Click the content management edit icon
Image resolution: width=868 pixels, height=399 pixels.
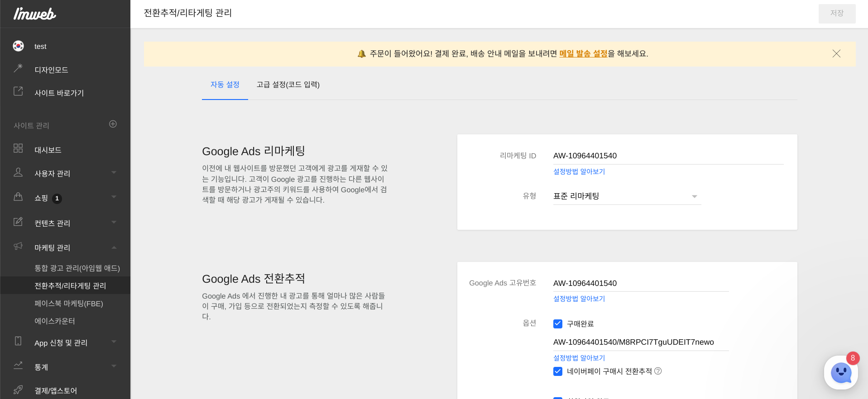pos(18,222)
